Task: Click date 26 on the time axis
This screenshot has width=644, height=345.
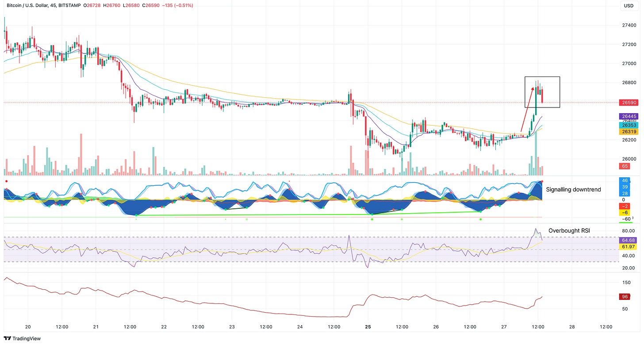Action: click(x=436, y=327)
